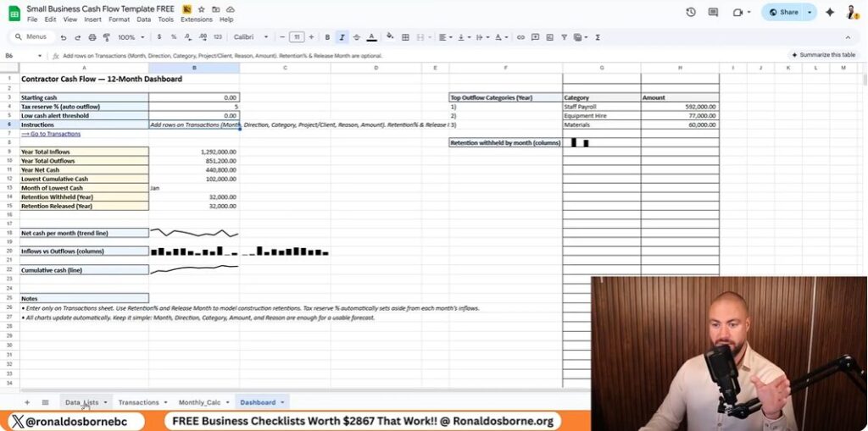Open the Extensions menu
The width and height of the screenshot is (868, 431).
[x=196, y=19]
